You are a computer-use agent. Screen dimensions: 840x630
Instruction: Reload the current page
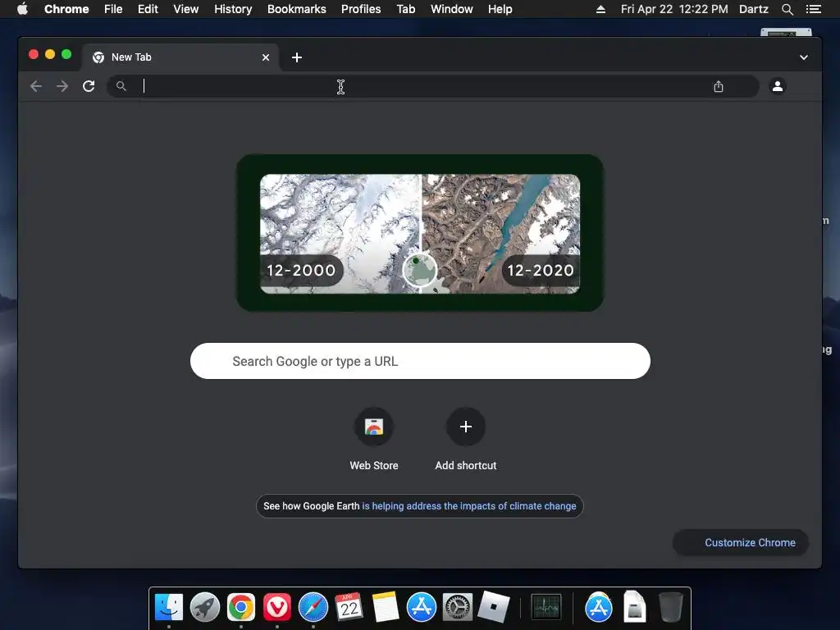89,86
